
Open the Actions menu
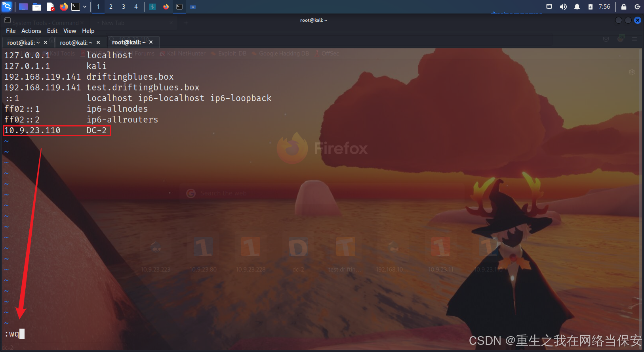31,31
